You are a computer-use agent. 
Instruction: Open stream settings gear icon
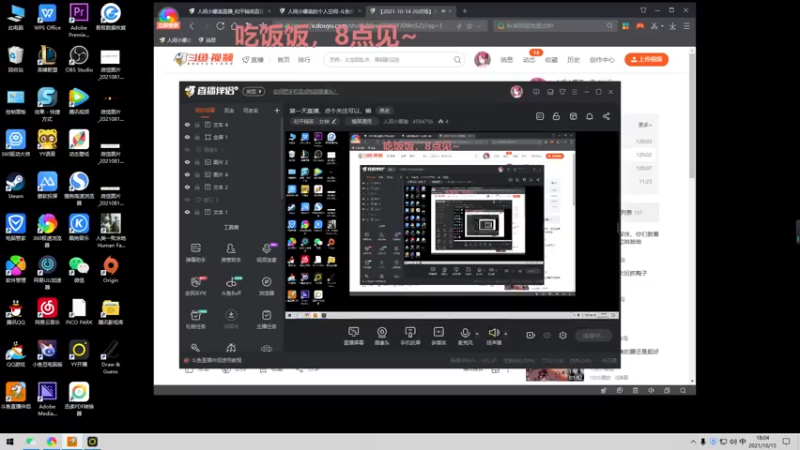point(563,335)
